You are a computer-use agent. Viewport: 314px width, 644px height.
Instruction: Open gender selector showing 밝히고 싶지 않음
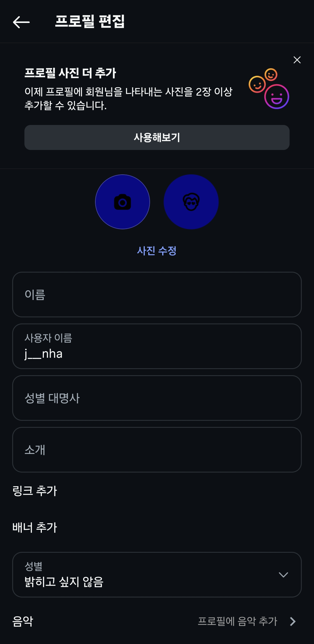click(145, 575)
